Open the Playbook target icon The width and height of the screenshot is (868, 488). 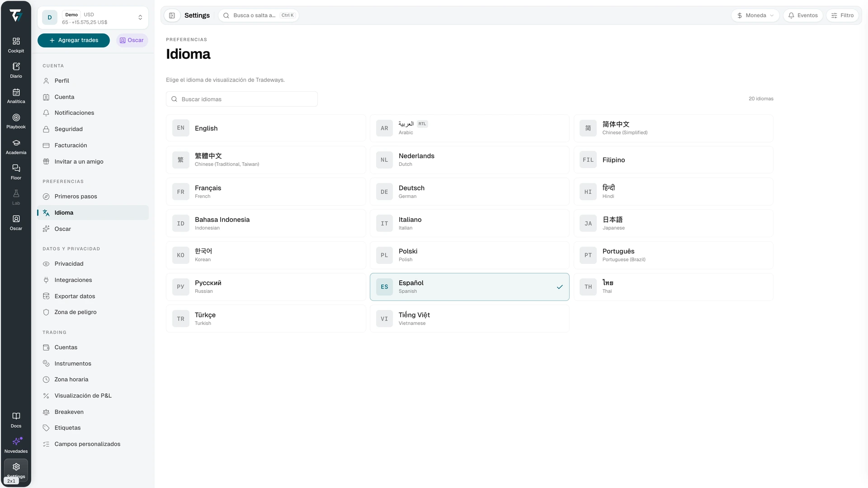tap(16, 117)
